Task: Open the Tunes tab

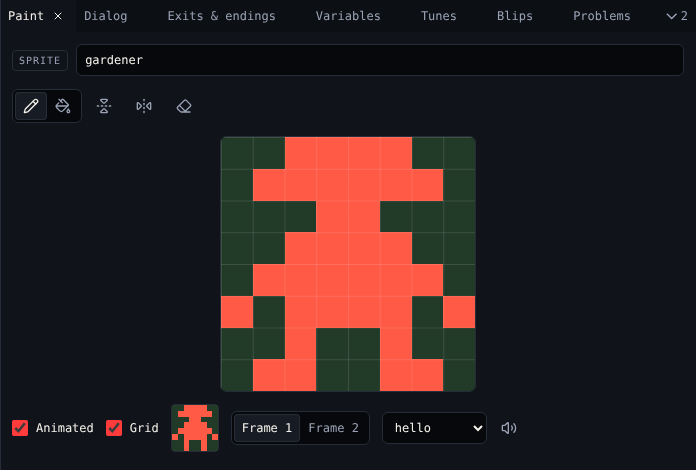Action: 439,16
